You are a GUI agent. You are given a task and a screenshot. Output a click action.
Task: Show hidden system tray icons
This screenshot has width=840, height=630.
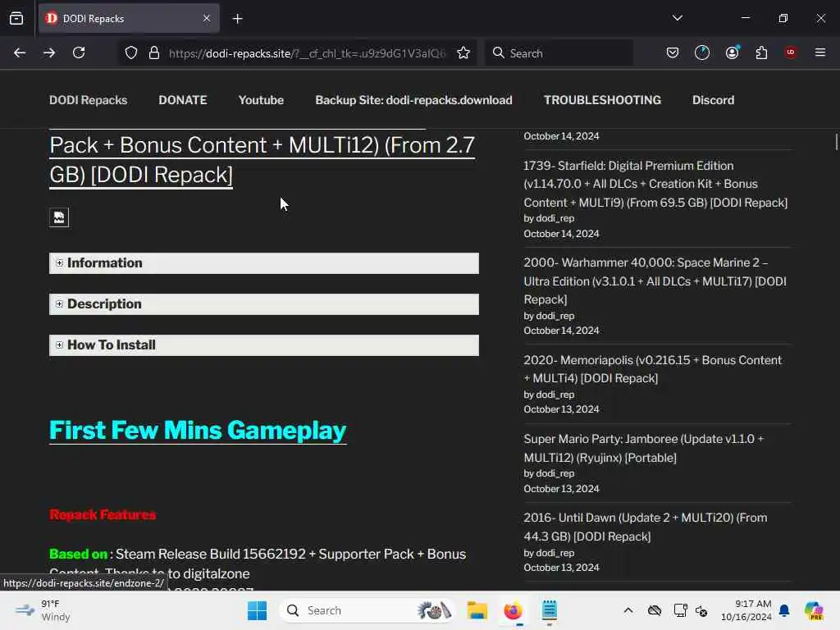628,610
